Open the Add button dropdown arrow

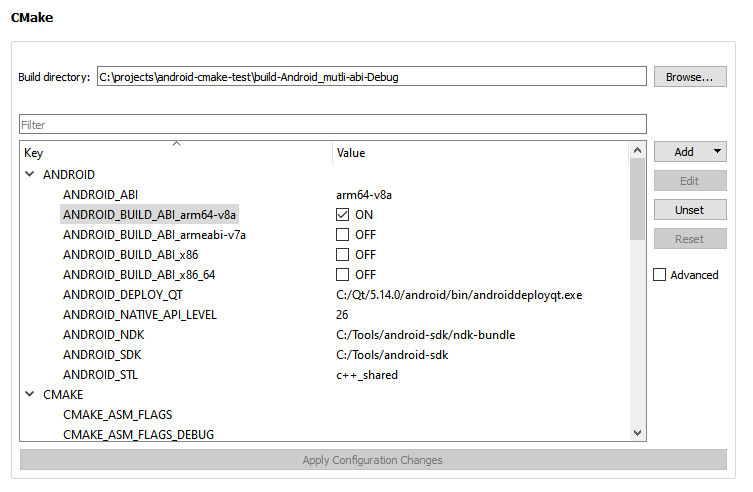coord(717,152)
